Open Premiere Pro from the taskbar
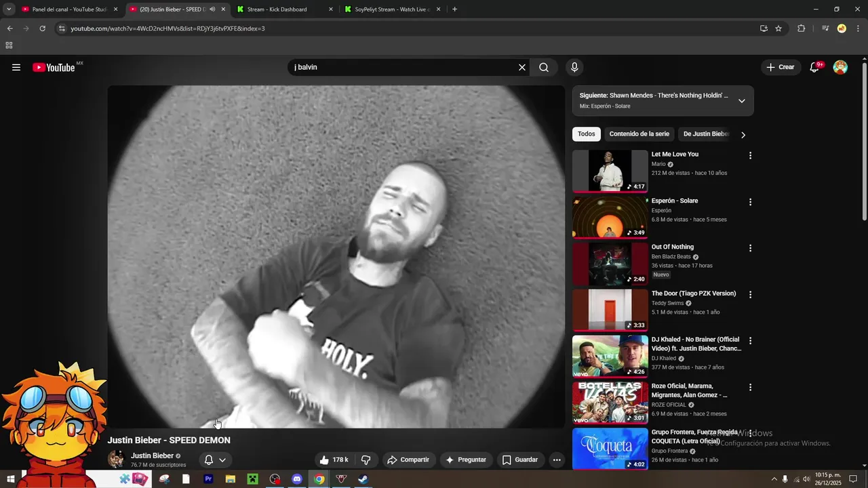Screen dimensions: 868x488 [208, 479]
